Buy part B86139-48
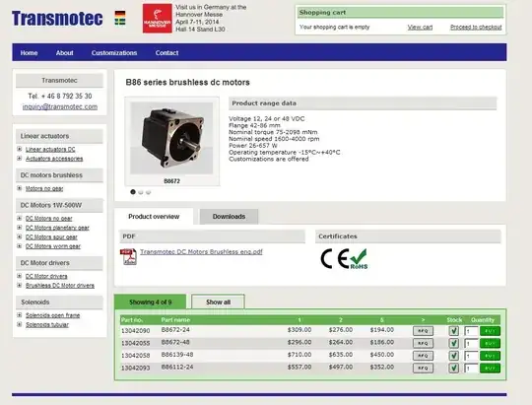This screenshot has height=405, width=532. tap(490, 356)
